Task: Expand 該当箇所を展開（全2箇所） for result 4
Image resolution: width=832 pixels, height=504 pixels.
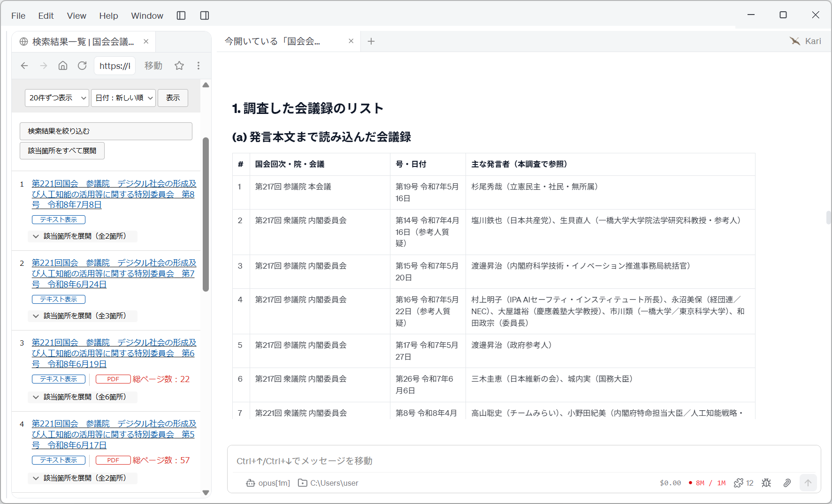Action: pos(82,478)
